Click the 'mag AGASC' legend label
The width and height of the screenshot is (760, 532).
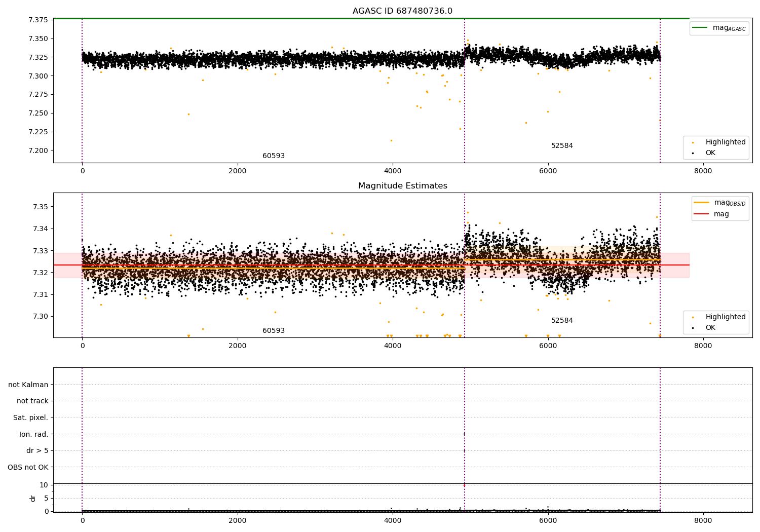729,28
